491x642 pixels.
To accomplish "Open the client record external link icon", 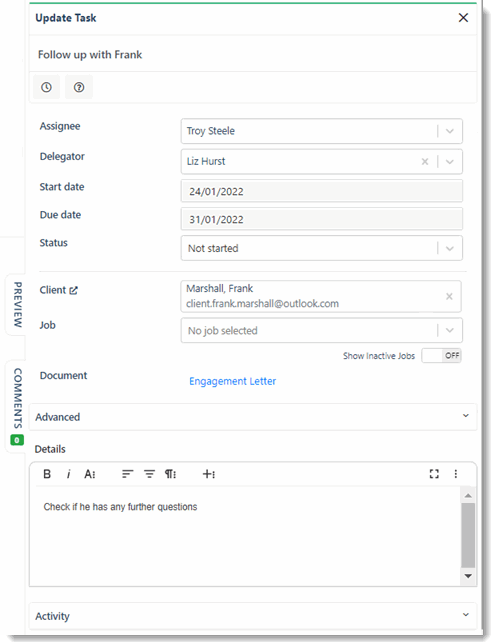I will coord(73,290).
